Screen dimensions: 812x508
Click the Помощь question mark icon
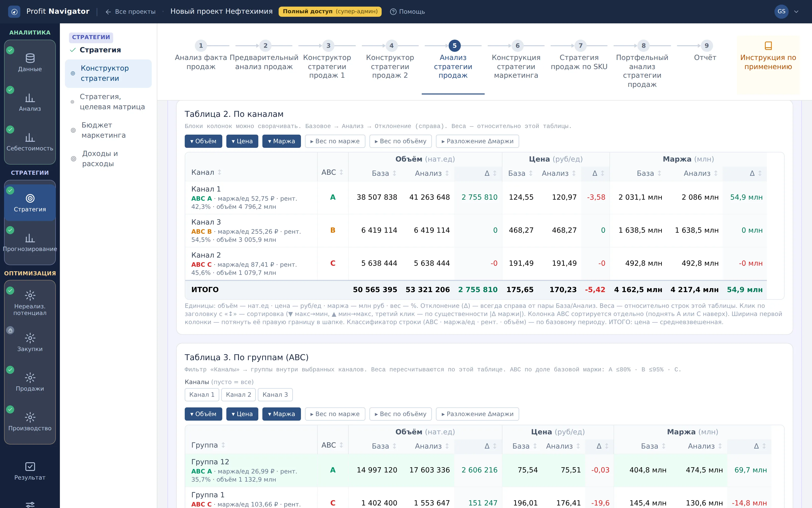(x=393, y=12)
